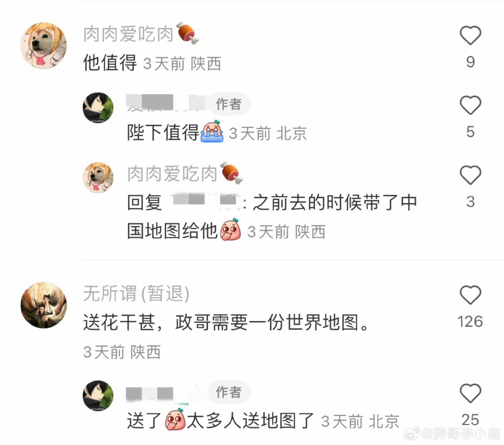Tap the Weibo watermark @胖哥李小鹿

pyautogui.click(x=452, y=434)
